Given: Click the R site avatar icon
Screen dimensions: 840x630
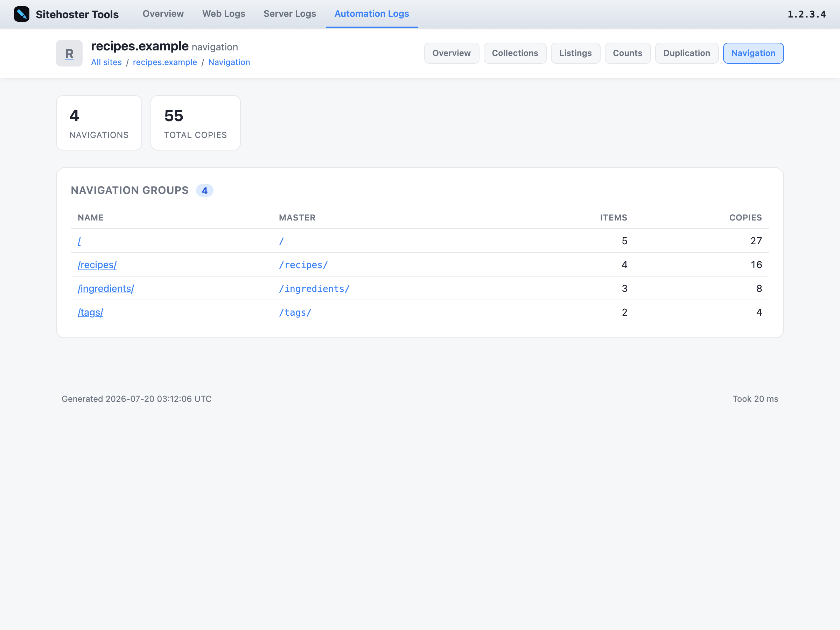Looking at the screenshot, I should tap(69, 53).
